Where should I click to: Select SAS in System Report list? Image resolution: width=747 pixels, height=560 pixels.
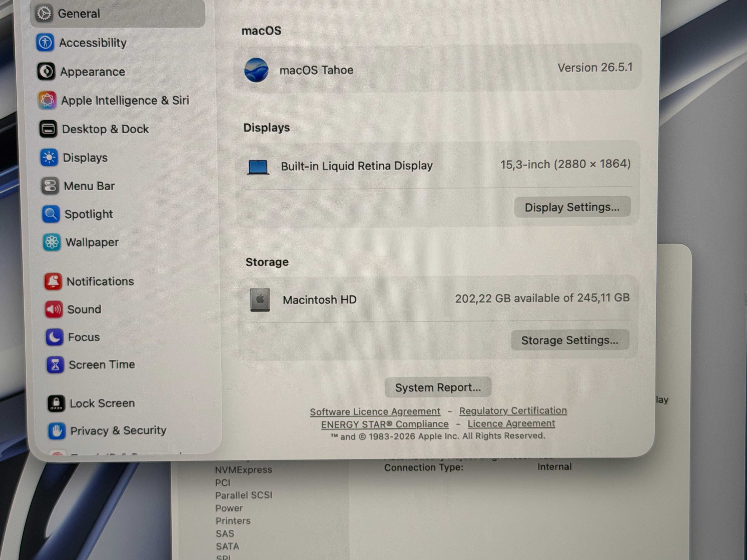pos(225,534)
